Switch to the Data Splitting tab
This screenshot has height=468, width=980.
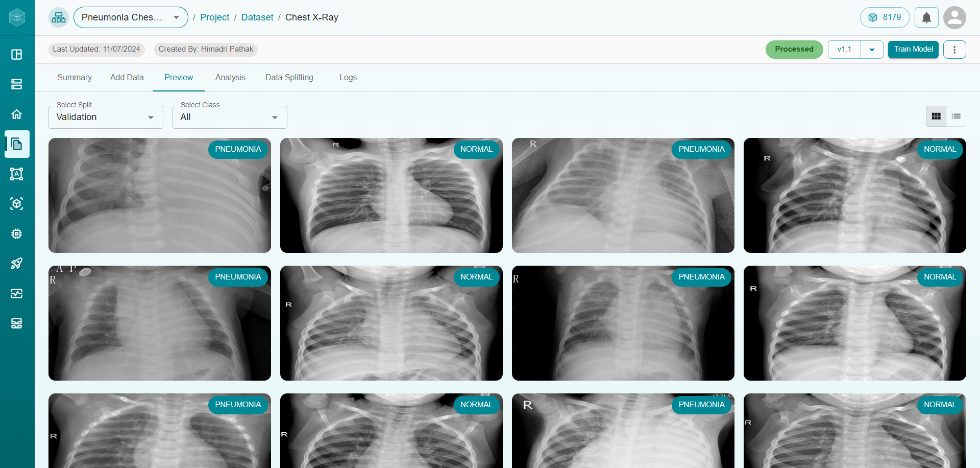tap(289, 78)
